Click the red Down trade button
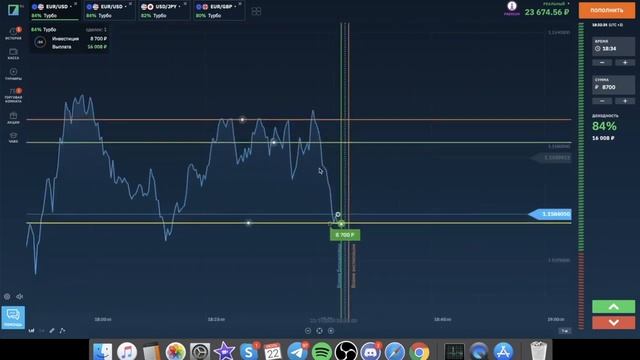640x360 pixels. [613, 322]
